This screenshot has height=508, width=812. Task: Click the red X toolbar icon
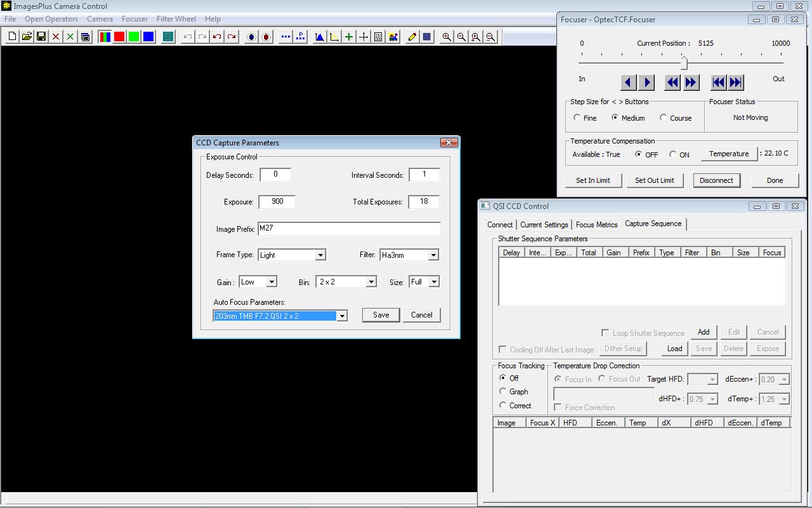coord(56,37)
